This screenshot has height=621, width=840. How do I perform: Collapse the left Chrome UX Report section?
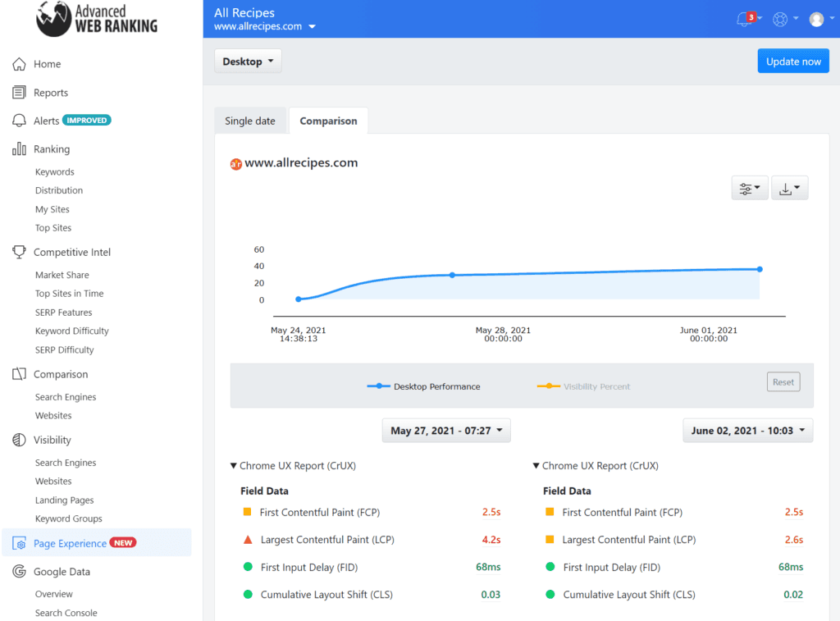[x=293, y=466]
